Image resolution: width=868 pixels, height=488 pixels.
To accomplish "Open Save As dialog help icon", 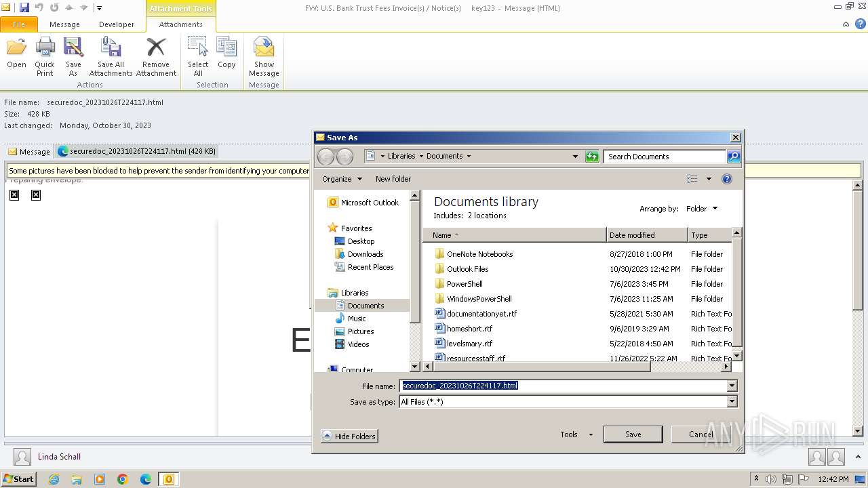I will click(727, 179).
